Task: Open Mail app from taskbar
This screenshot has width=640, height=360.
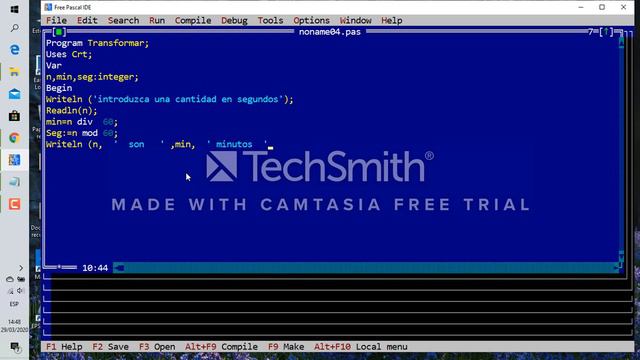Action: [x=14, y=94]
